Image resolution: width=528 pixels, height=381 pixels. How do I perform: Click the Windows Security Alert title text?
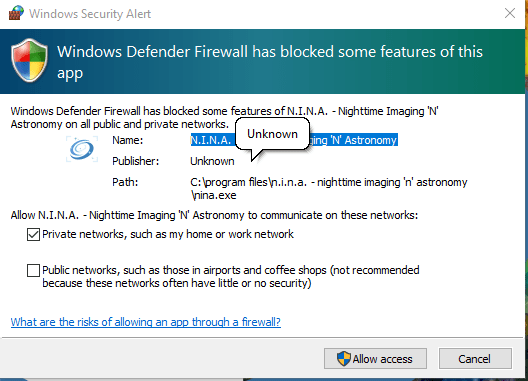pos(90,14)
